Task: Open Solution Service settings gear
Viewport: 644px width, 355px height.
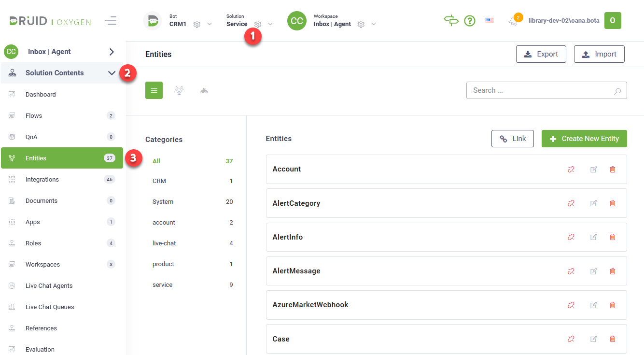Action: [x=258, y=24]
